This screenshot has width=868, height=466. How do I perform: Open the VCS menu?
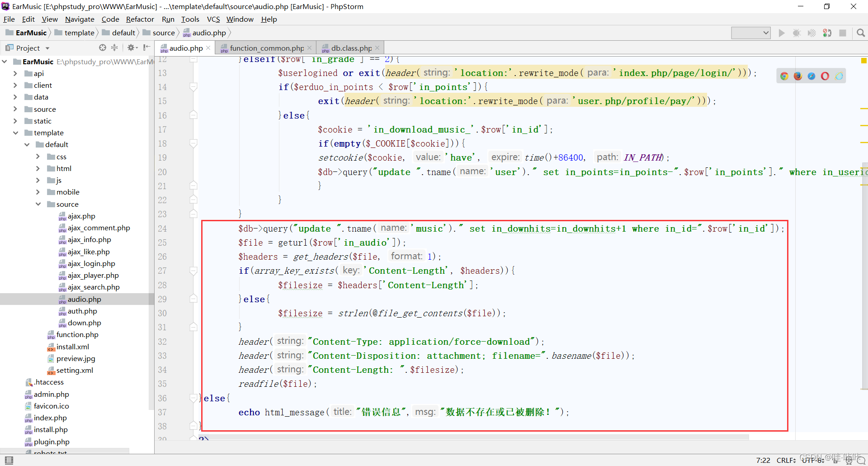coord(213,19)
